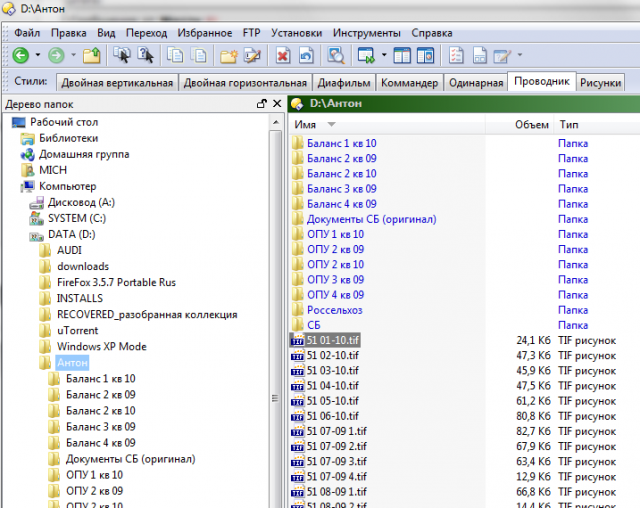Select DATA (D:) drive in tree
This screenshot has width=640, height=508.
pos(72,234)
